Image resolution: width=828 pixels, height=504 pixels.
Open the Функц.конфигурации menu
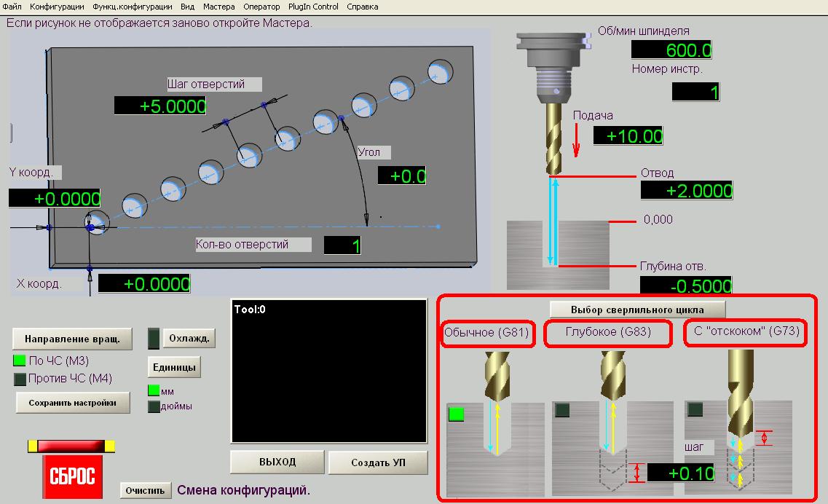[x=132, y=7]
